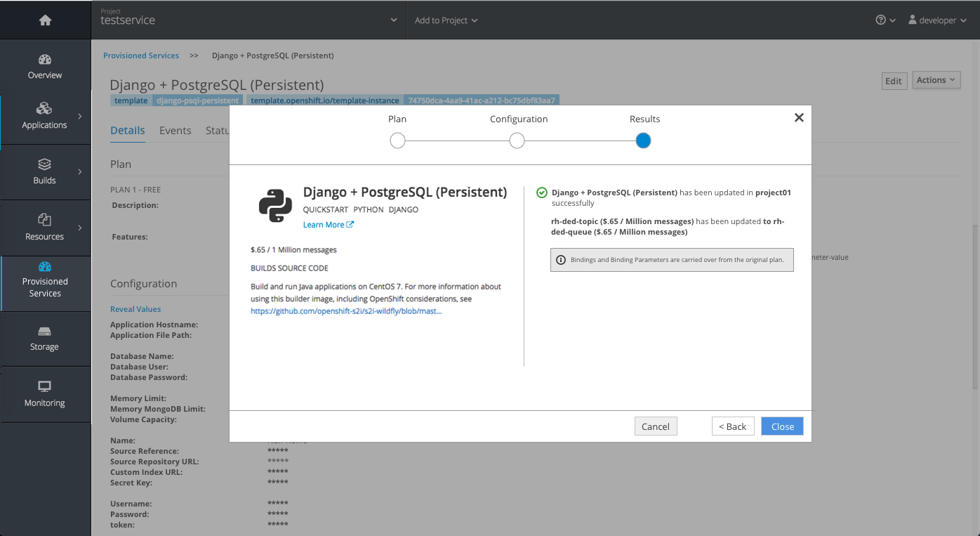Click the 'Database Password:' label
980x536 pixels.
click(x=149, y=377)
